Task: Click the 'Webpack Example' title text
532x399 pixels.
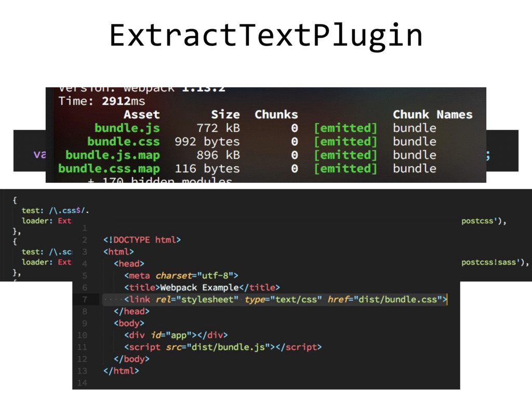Action: click(199, 288)
